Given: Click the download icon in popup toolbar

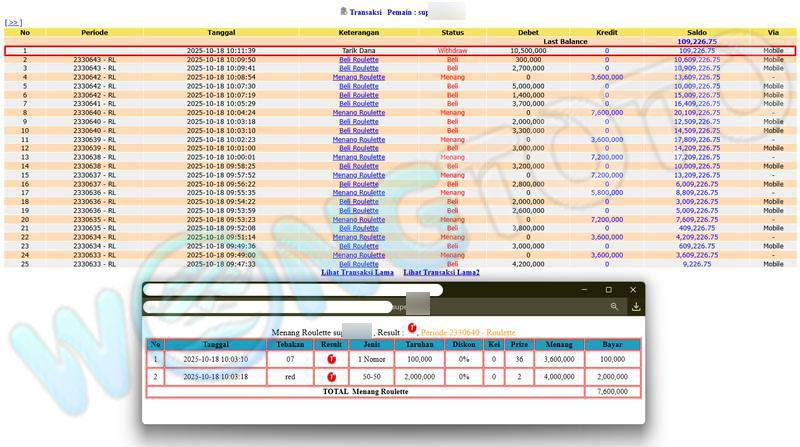Looking at the screenshot, I should click(x=636, y=307).
